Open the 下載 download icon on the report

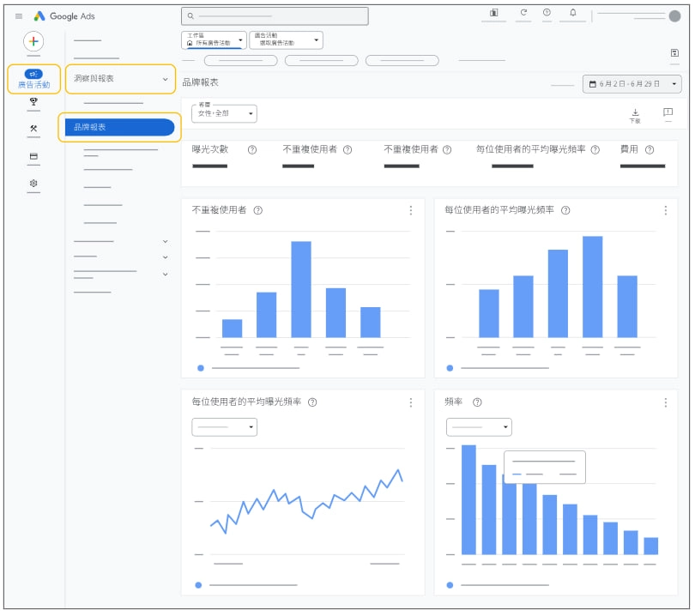[636, 112]
